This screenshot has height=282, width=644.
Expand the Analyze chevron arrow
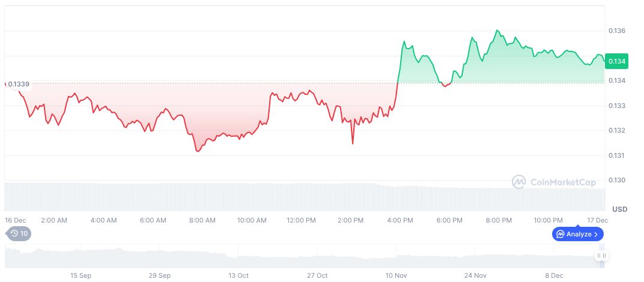click(596, 234)
